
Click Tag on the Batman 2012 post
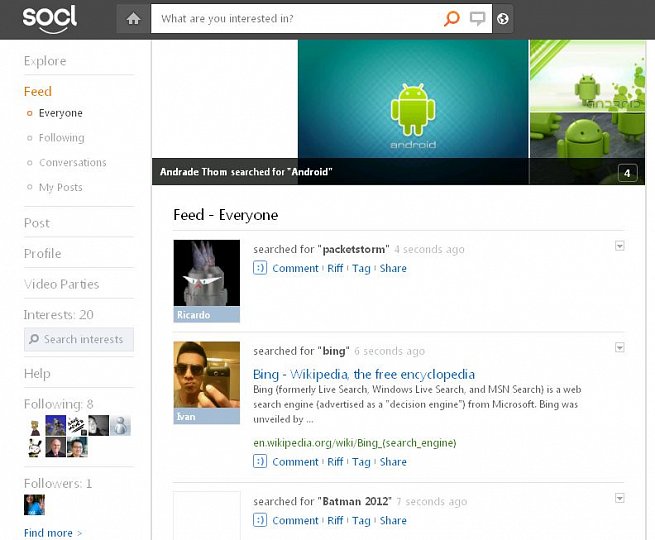click(361, 521)
